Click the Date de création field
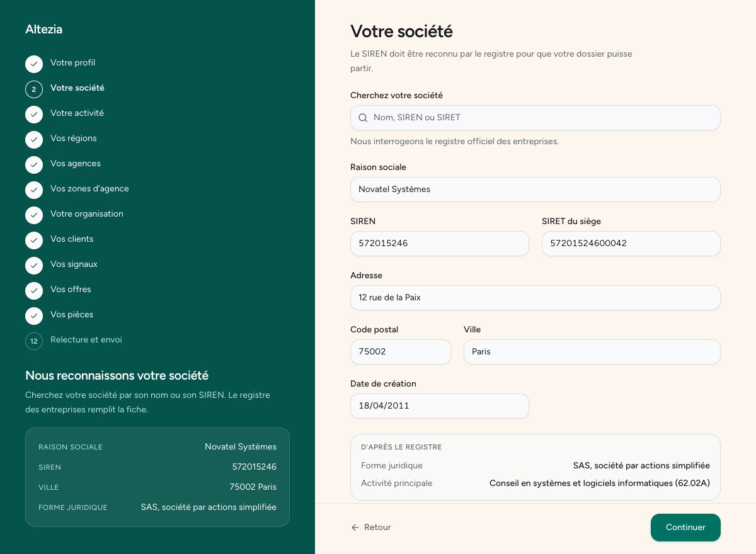The image size is (756, 554). [440, 406]
